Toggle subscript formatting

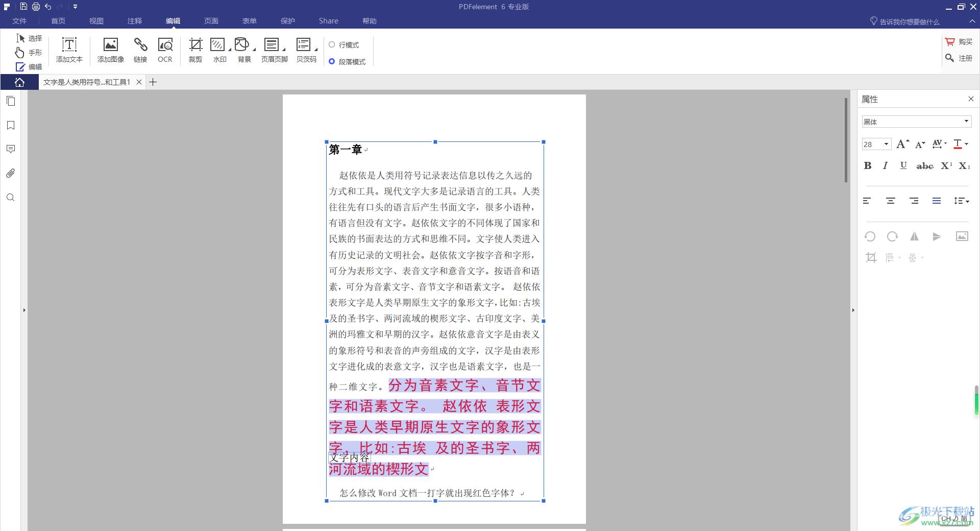click(964, 165)
